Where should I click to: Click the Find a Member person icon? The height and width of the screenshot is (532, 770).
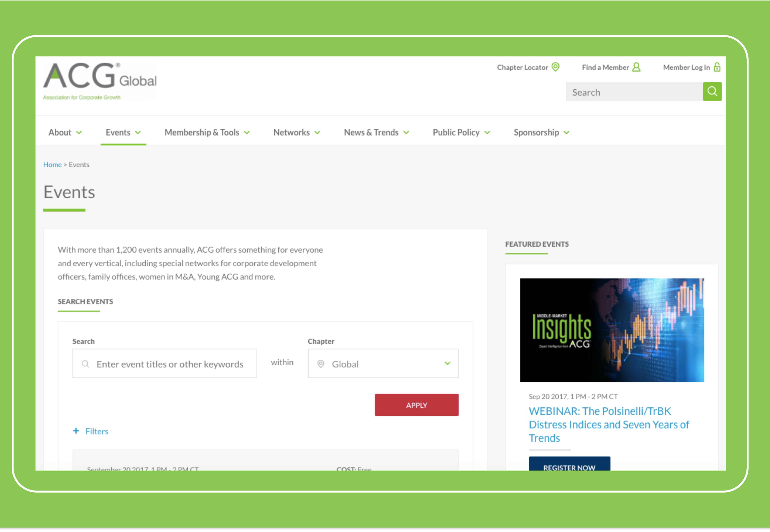click(636, 67)
